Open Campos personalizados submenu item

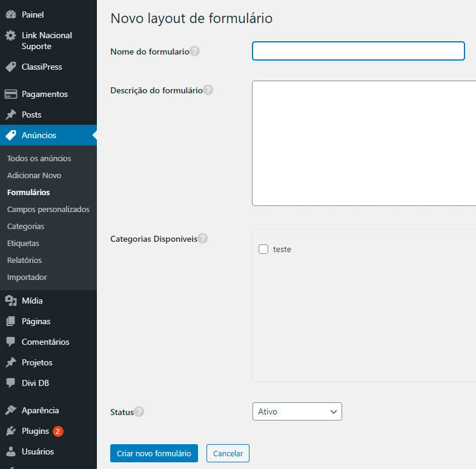[x=48, y=209]
